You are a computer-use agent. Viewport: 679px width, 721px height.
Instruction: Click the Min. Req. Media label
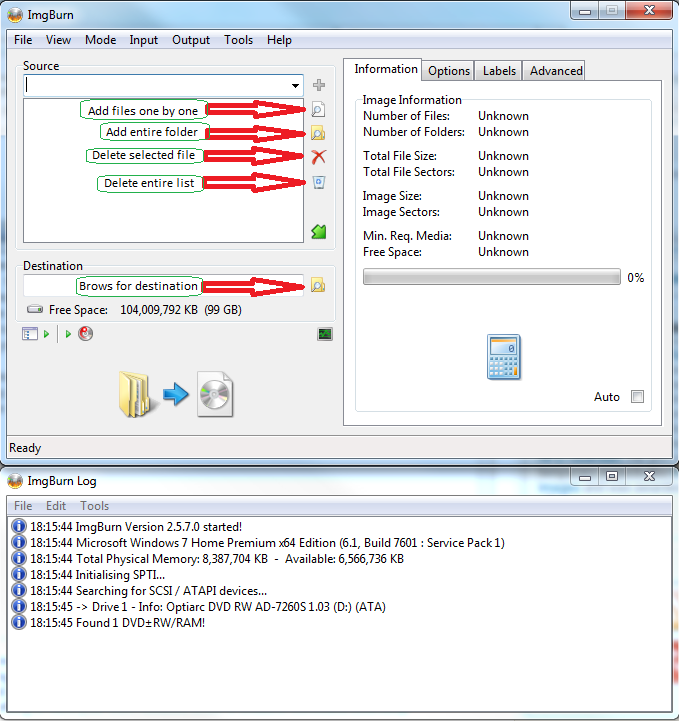click(407, 236)
